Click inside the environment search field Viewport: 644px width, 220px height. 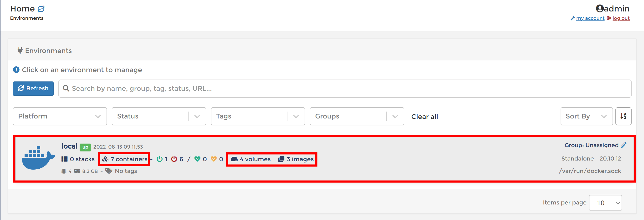(x=200, y=88)
